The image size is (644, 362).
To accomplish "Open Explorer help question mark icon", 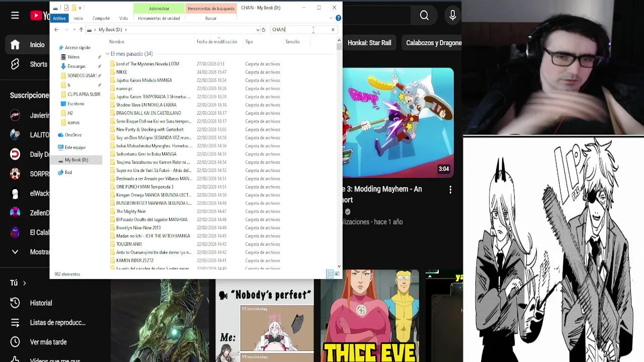I will pos(338,18).
